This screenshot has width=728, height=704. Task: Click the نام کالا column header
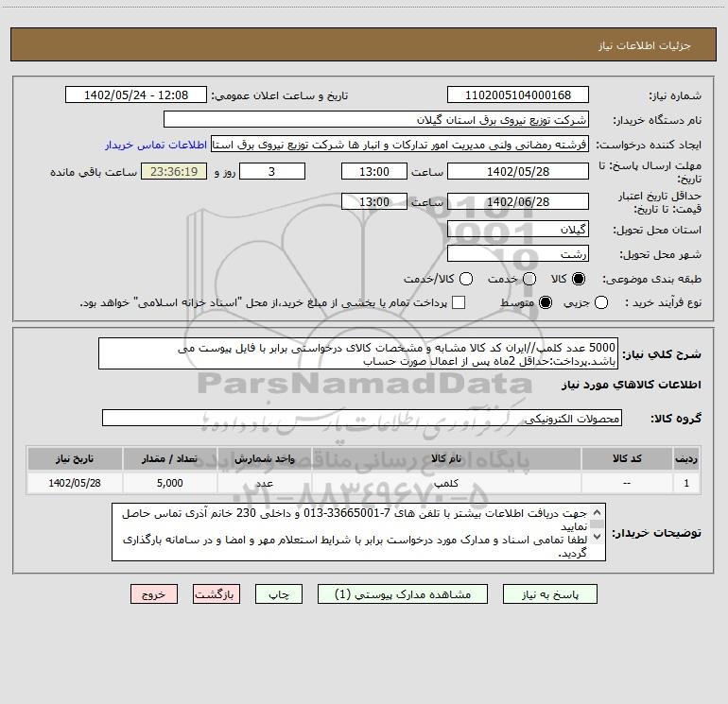pos(446,458)
